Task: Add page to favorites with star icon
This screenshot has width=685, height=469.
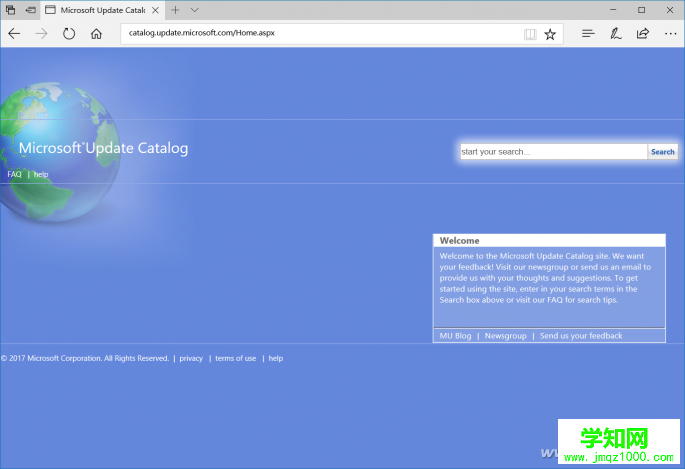Action: pos(550,34)
